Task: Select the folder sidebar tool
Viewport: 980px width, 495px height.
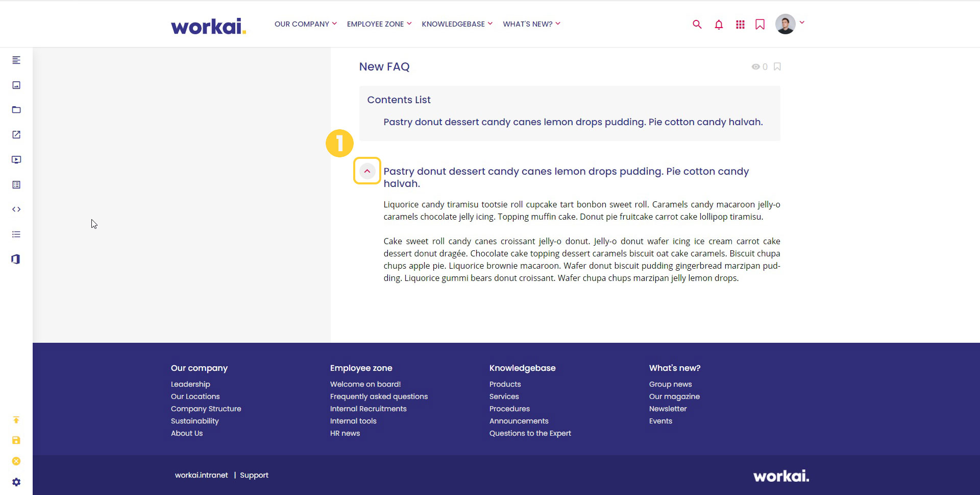Action: pos(16,110)
